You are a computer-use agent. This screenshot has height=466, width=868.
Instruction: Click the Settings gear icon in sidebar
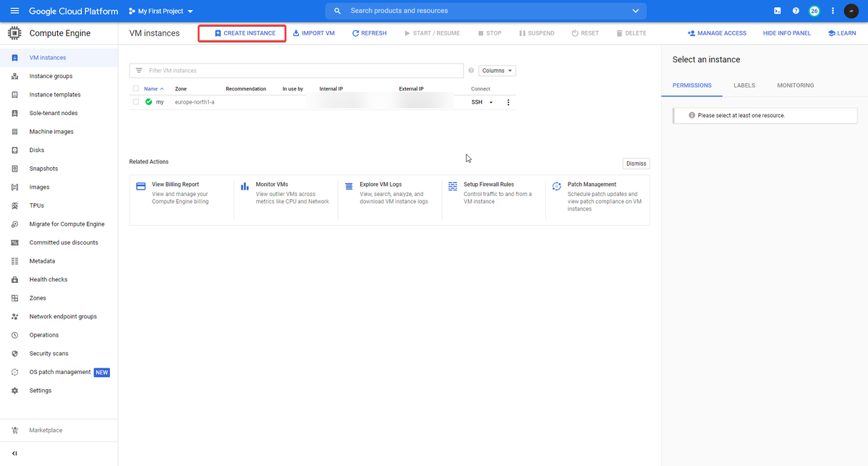[14, 391]
